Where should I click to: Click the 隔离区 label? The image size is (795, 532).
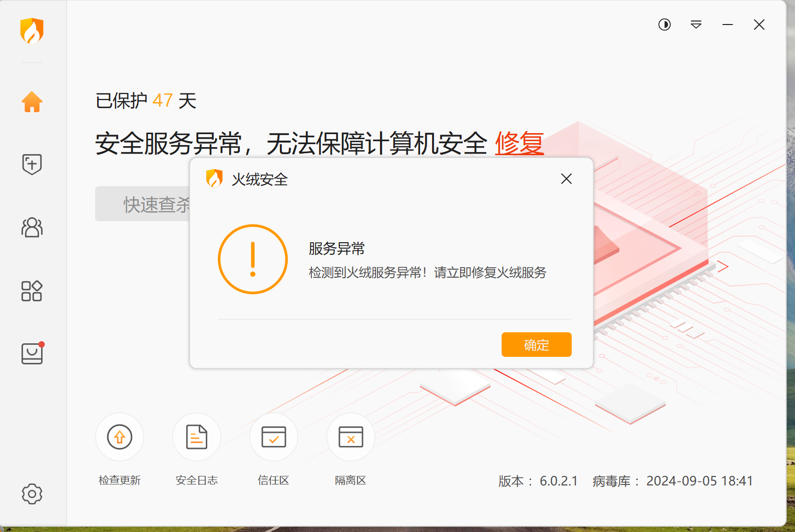coord(351,480)
